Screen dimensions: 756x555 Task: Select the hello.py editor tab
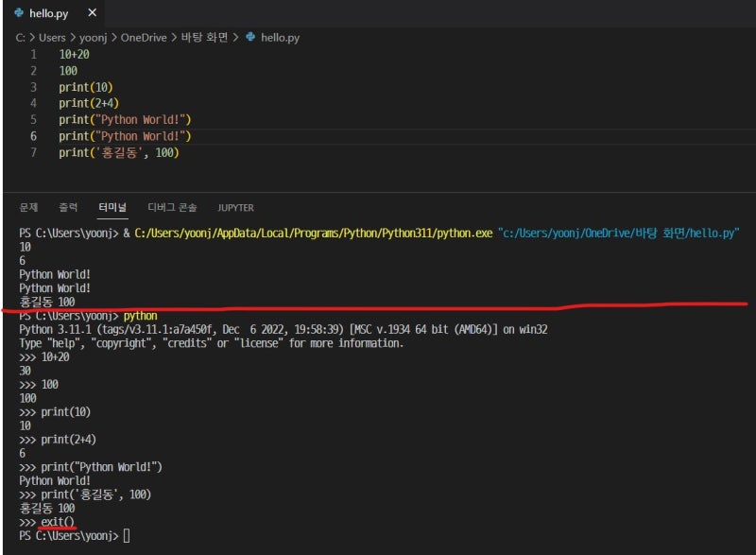[54, 13]
